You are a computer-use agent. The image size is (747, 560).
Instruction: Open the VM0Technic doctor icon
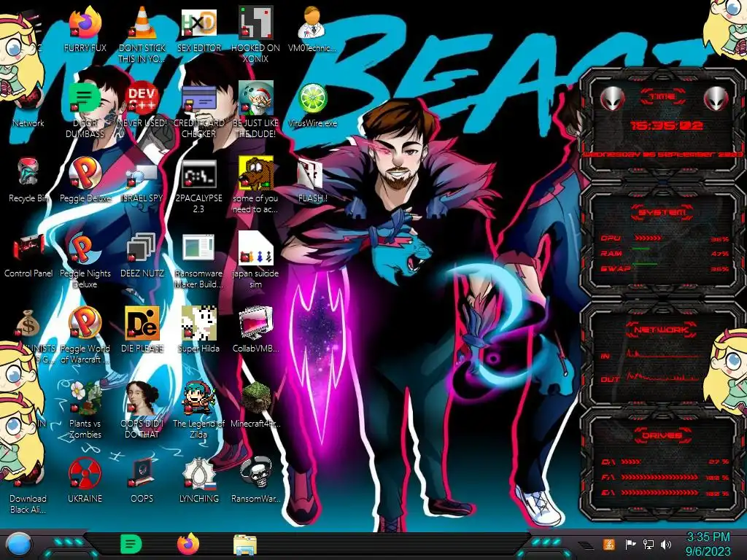click(x=312, y=23)
